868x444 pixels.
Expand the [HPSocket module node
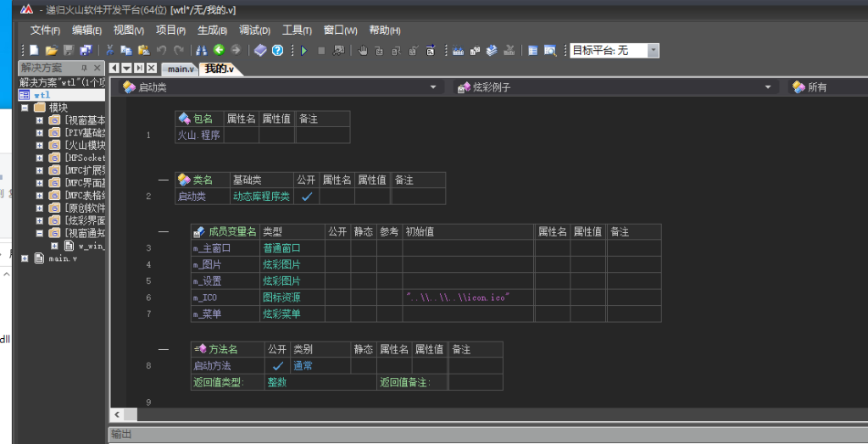(x=39, y=158)
